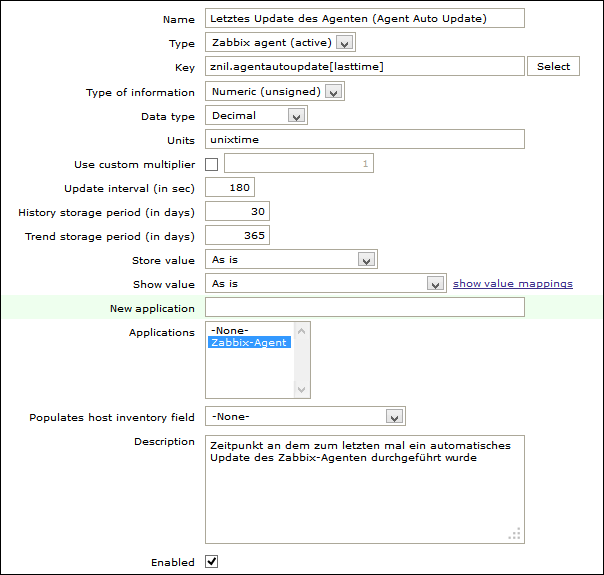Click the Key input field
This screenshot has height=575, width=604.
point(364,67)
